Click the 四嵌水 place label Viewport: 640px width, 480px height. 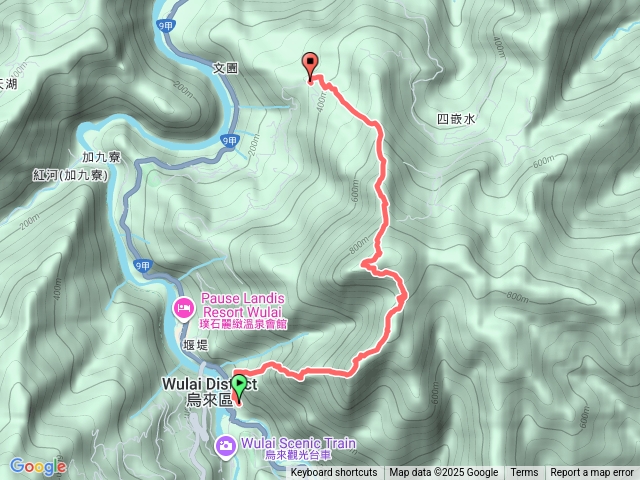(x=456, y=119)
